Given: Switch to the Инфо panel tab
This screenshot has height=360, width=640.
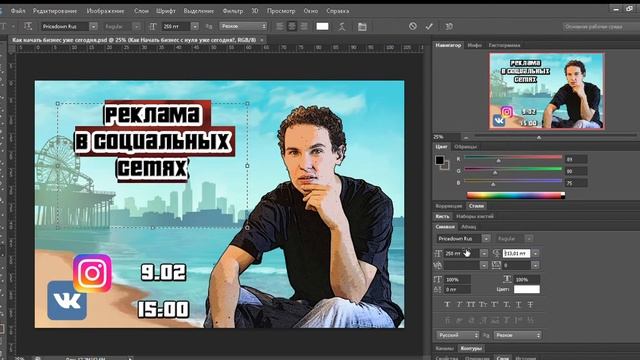Looking at the screenshot, I should tap(475, 45).
